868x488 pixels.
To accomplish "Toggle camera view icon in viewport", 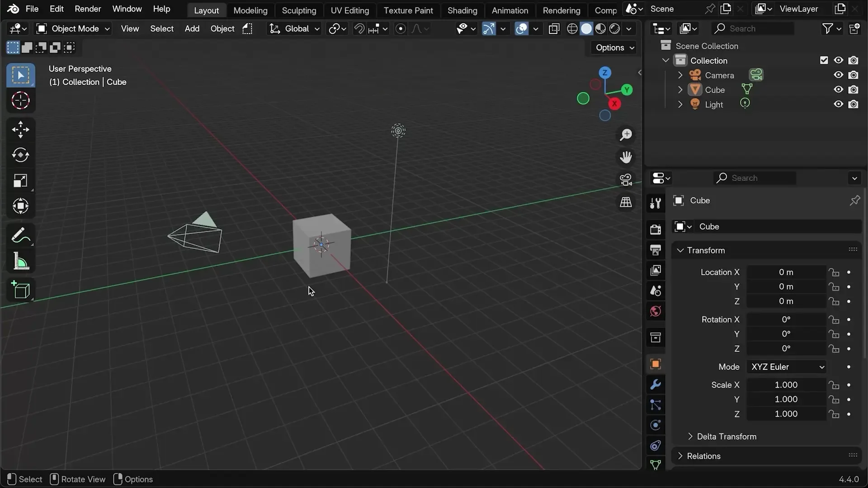I will pyautogui.click(x=626, y=180).
